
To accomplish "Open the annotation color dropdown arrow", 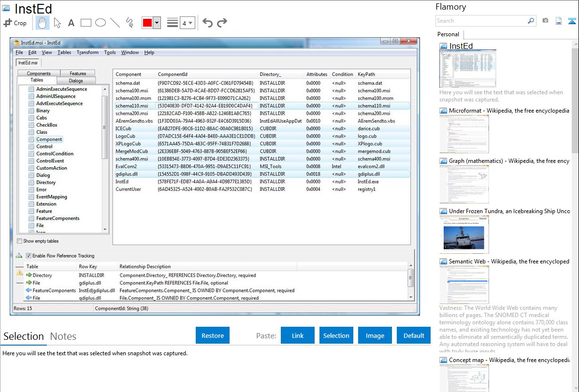I will click(157, 23).
